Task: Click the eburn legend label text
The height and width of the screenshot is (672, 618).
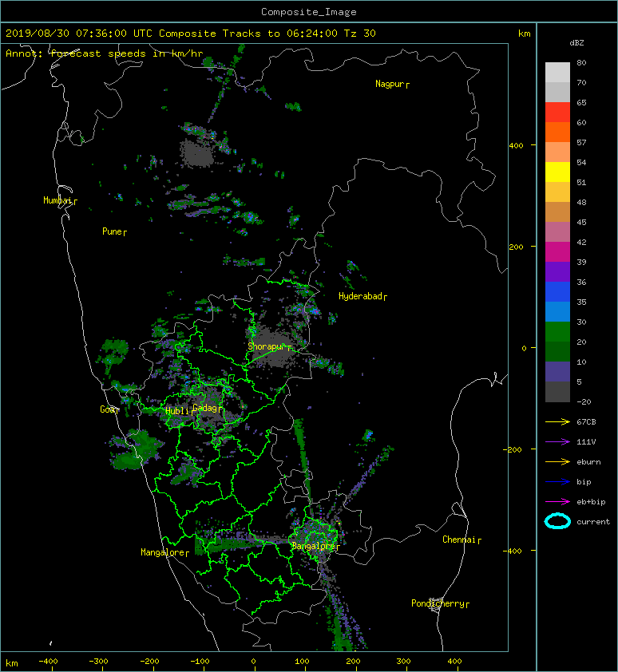Action: click(x=588, y=462)
